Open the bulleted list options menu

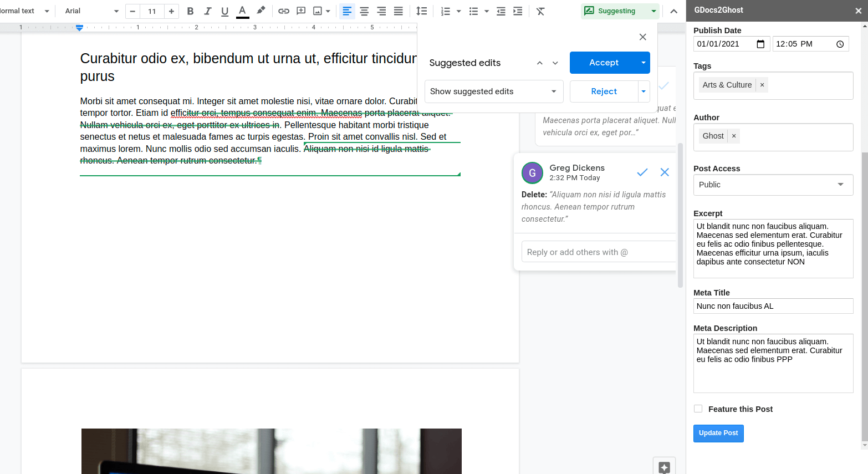pos(487,11)
